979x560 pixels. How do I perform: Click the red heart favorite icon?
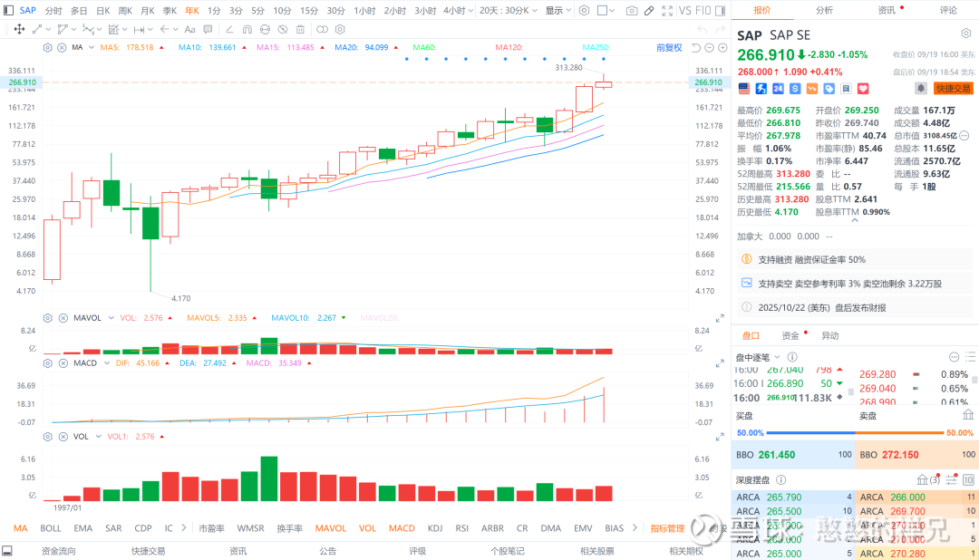click(x=863, y=89)
